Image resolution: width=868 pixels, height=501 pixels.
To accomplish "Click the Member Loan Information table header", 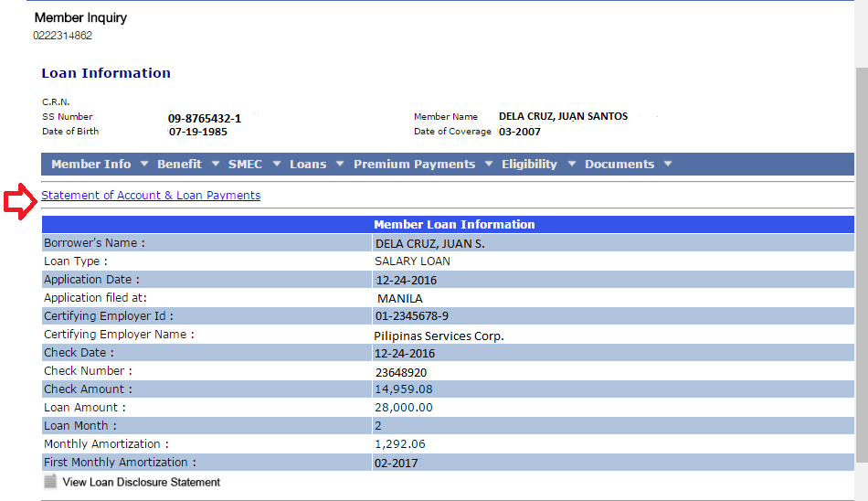I will pyautogui.click(x=454, y=224).
